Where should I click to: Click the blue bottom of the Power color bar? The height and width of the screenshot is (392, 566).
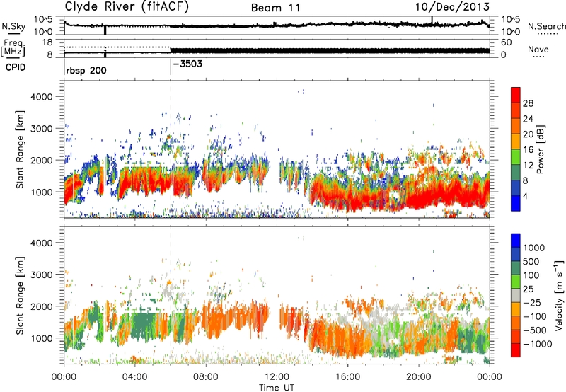pos(516,204)
